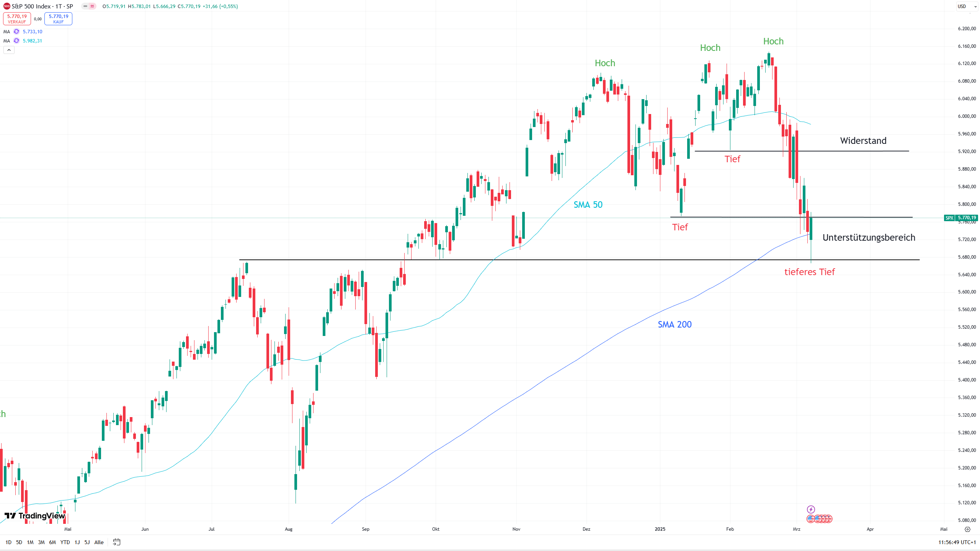Click the 6.200,00 price axis label
The height and width of the screenshot is (551, 980).
(967, 29)
